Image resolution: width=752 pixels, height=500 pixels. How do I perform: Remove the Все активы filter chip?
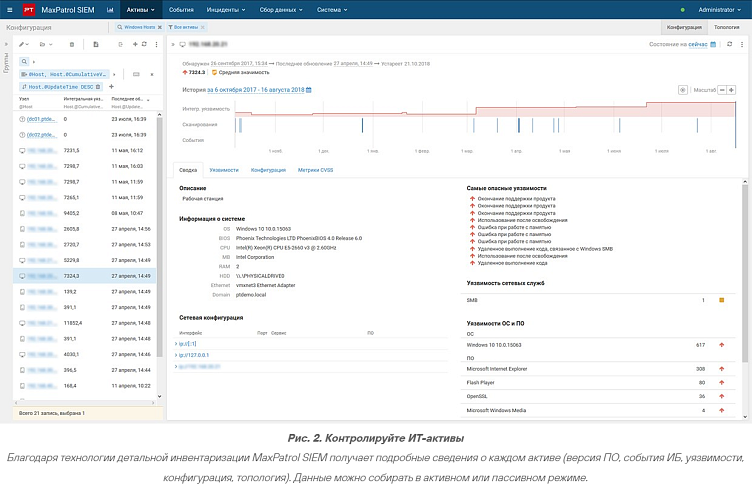tap(202, 27)
